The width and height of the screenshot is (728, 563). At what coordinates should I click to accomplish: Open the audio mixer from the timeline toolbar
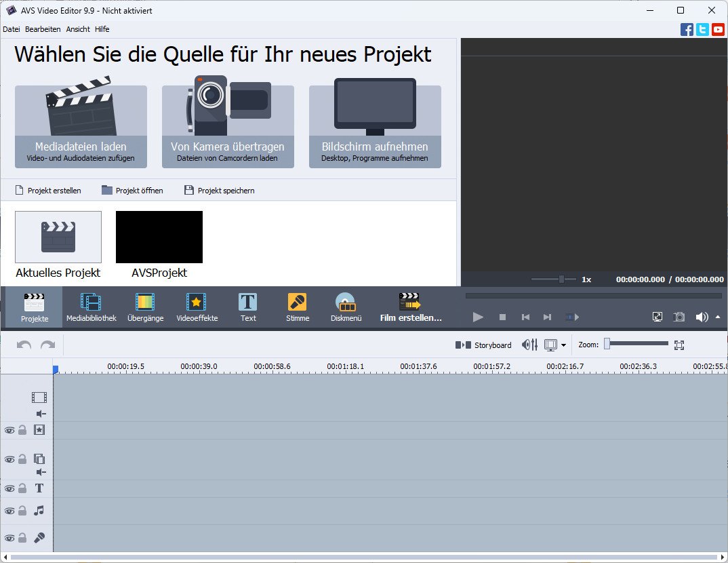[x=530, y=345]
